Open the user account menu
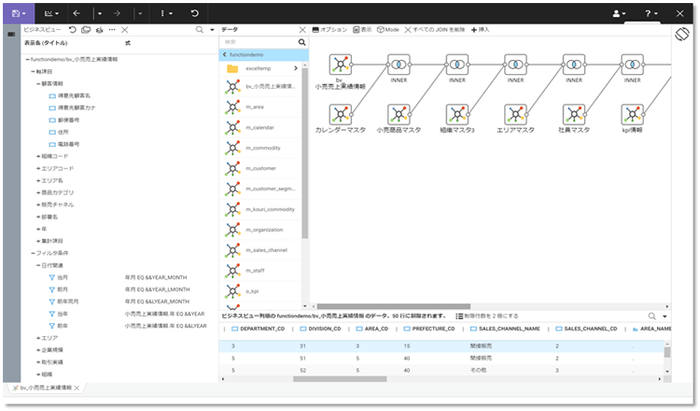Image resolution: width=700 pixels, height=411 pixels. point(619,13)
